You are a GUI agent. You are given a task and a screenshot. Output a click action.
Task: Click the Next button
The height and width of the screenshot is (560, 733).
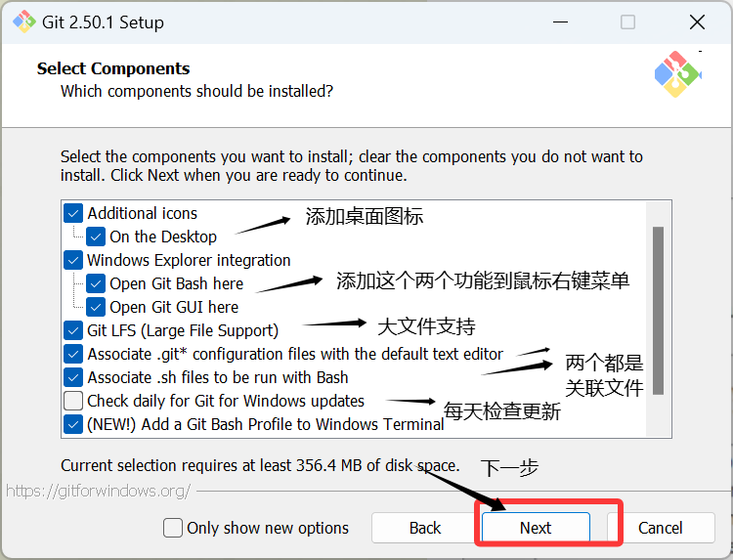click(535, 528)
